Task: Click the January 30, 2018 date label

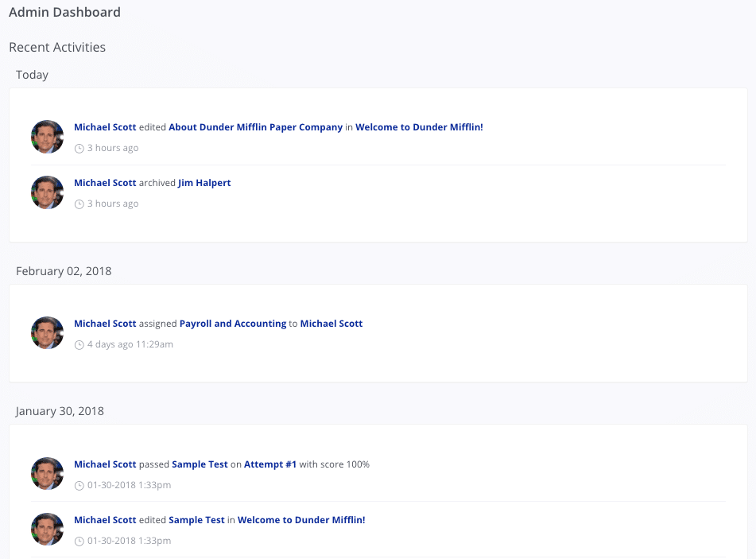Action: pyautogui.click(x=60, y=411)
